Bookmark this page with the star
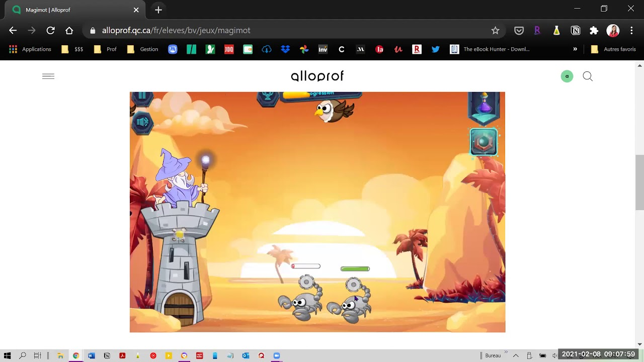The image size is (644, 362). [x=496, y=31]
